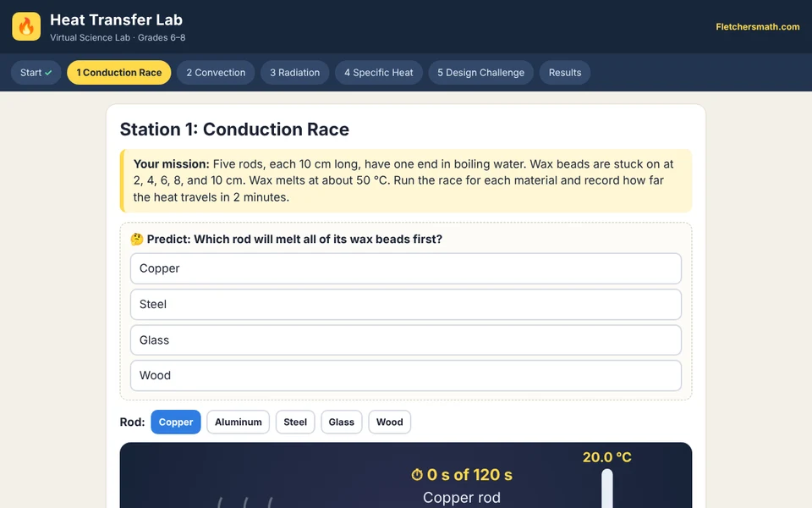View the Results tab
The height and width of the screenshot is (508, 812).
(565, 73)
